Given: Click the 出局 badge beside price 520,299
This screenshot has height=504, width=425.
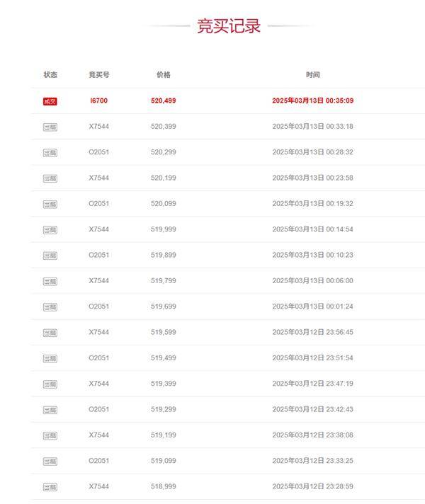Looking at the screenshot, I should point(50,153).
